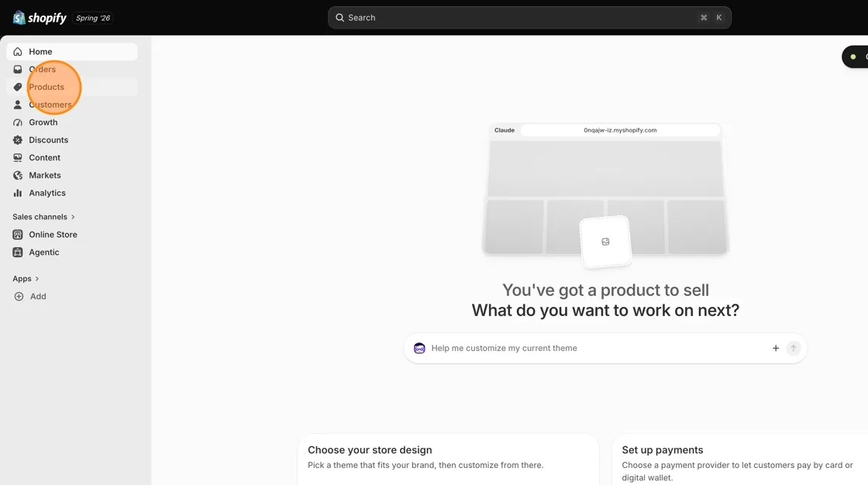868x485 pixels.
Task: Open the 'Choose your store design' card
Action: [x=448, y=459]
